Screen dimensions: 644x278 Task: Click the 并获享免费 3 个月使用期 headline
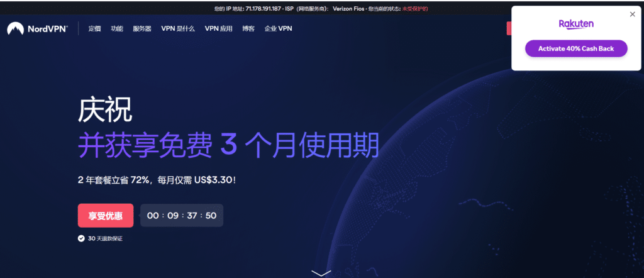click(x=228, y=146)
